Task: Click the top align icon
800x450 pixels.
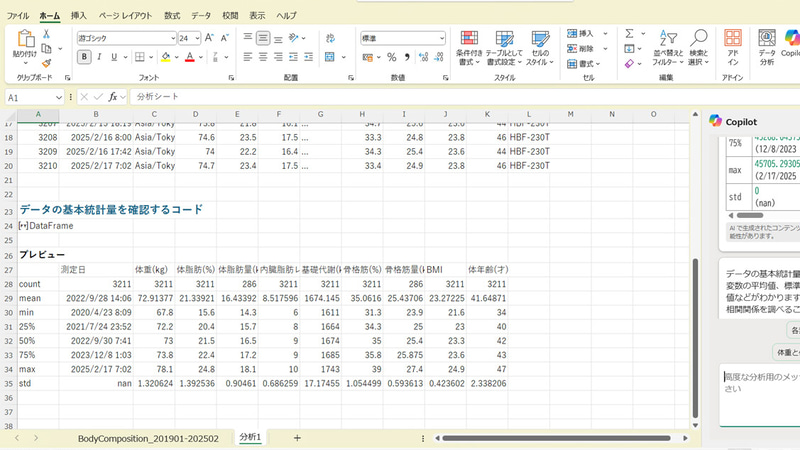Action: (247, 38)
